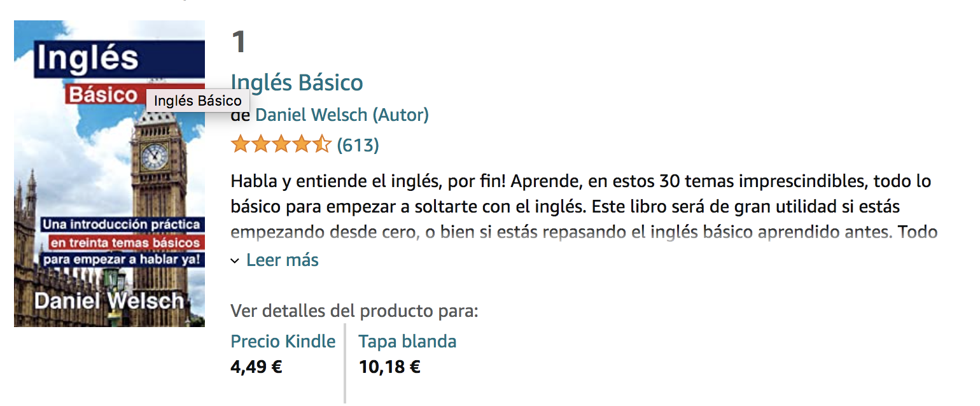Select the Precio Kindle format
Image resolution: width=980 pixels, height=406 pixels.
[283, 342]
